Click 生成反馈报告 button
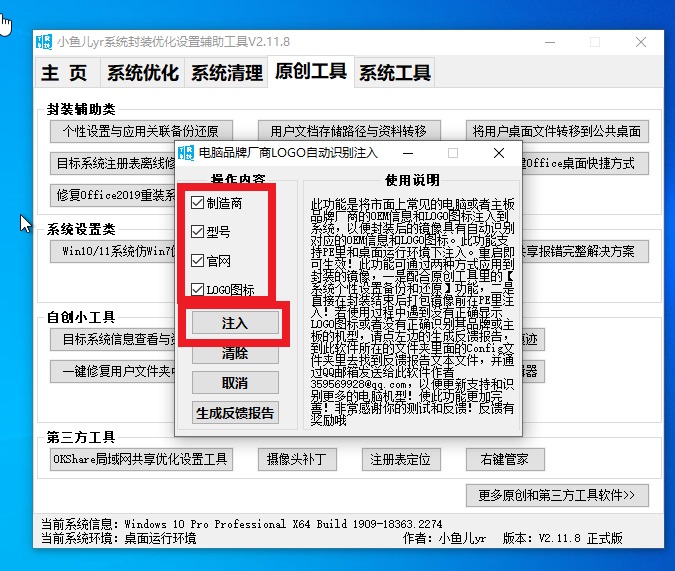The height and width of the screenshot is (571, 675). click(x=235, y=412)
